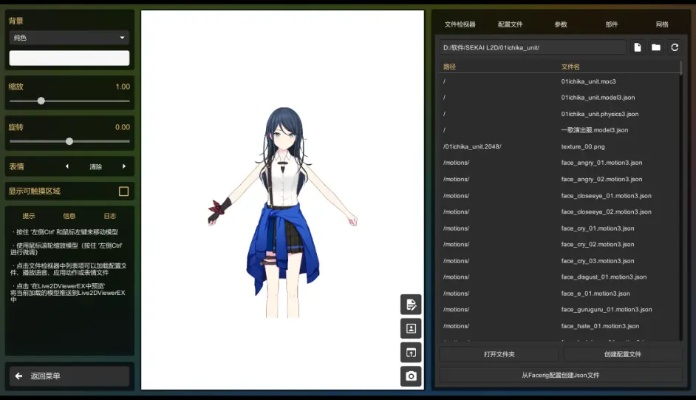
Task: Switch to the 配置文件 tab
Action: (x=510, y=24)
